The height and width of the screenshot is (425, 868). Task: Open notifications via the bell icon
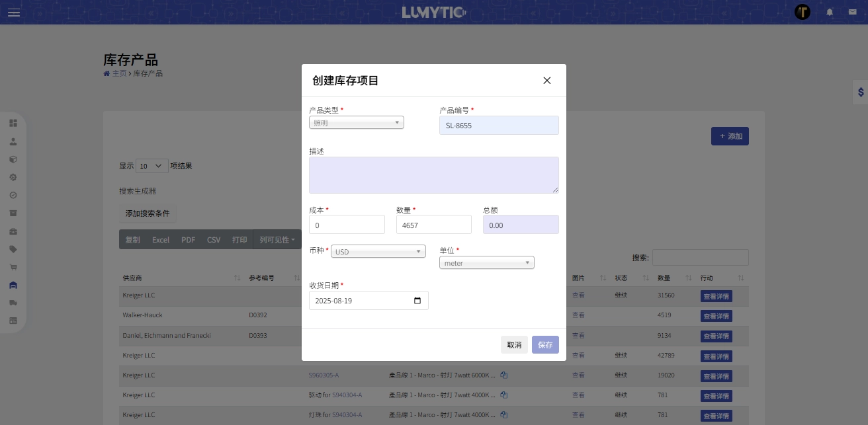click(830, 12)
